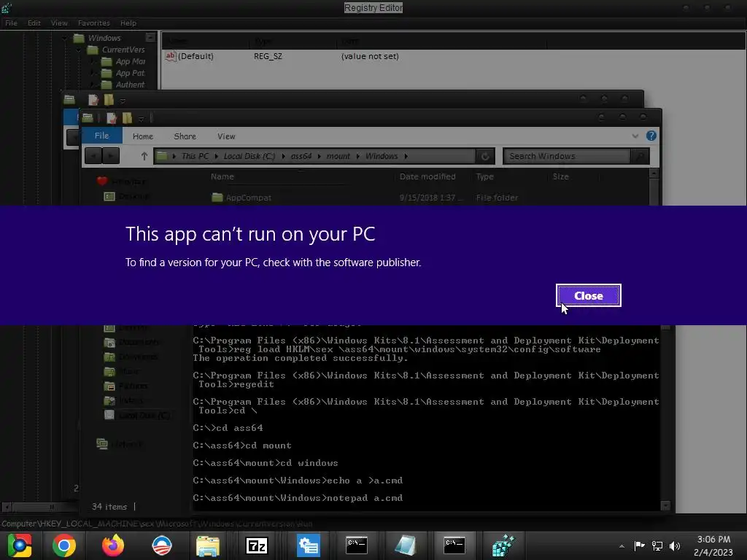Expand the App Mar registry key
This screenshot has height=560, width=747.
click(93, 61)
